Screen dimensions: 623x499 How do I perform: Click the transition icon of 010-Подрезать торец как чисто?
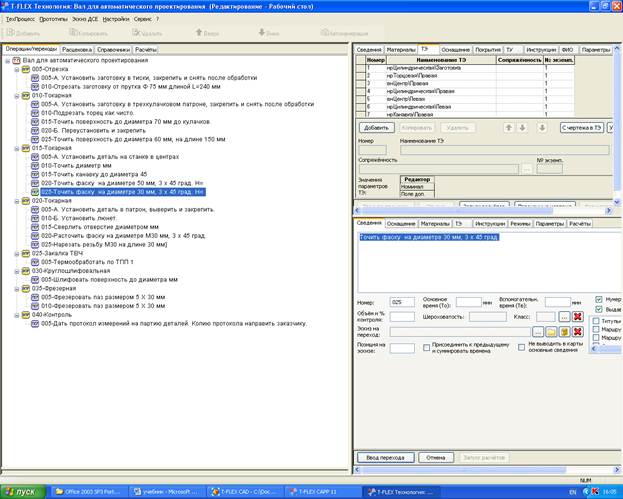(35, 113)
